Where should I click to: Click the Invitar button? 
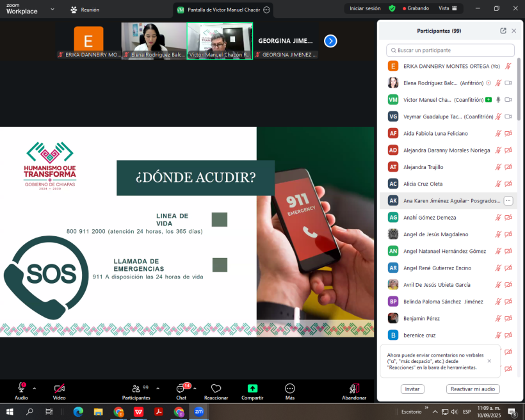coord(412,389)
